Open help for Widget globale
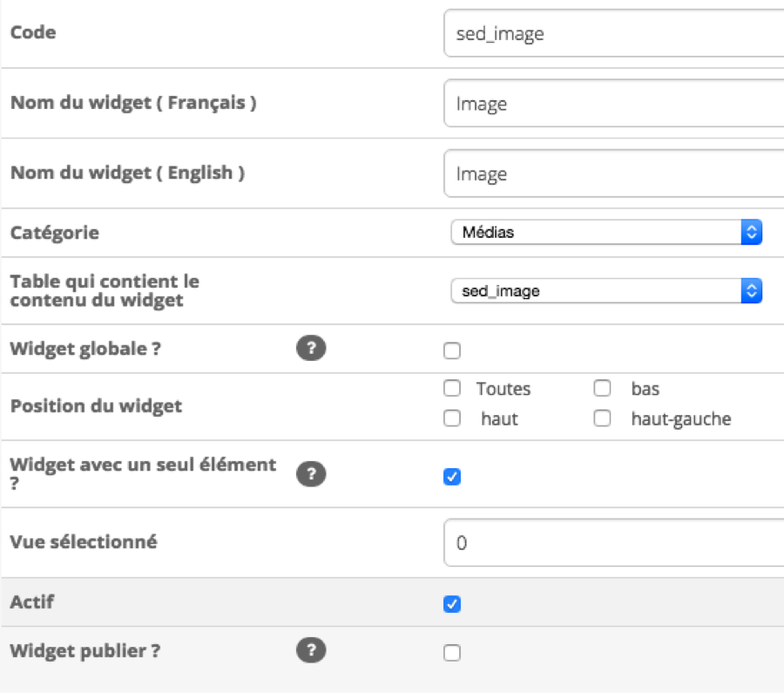 pyautogui.click(x=311, y=349)
